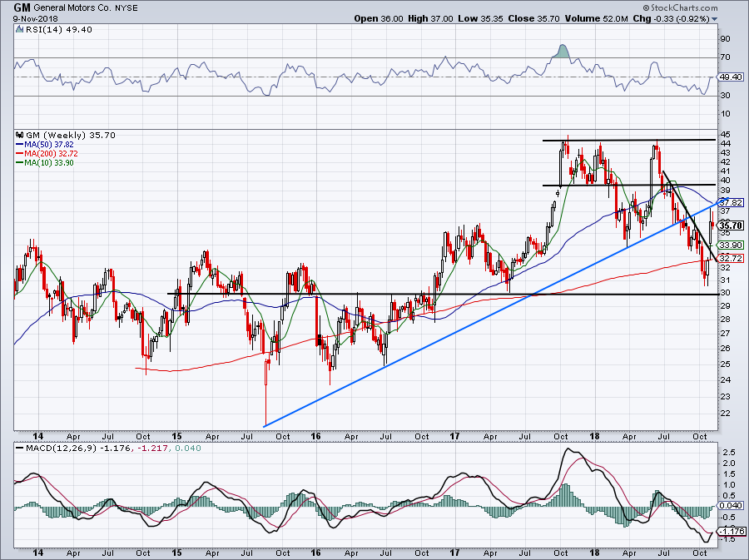Click the General Motors Co. NYSE title

click(87, 7)
